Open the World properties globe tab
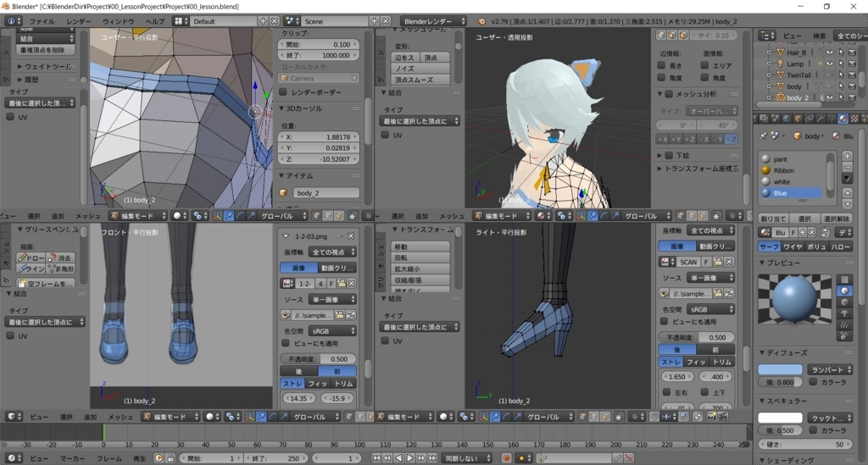The height and width of the screenshot is (465, 868). 787,119
